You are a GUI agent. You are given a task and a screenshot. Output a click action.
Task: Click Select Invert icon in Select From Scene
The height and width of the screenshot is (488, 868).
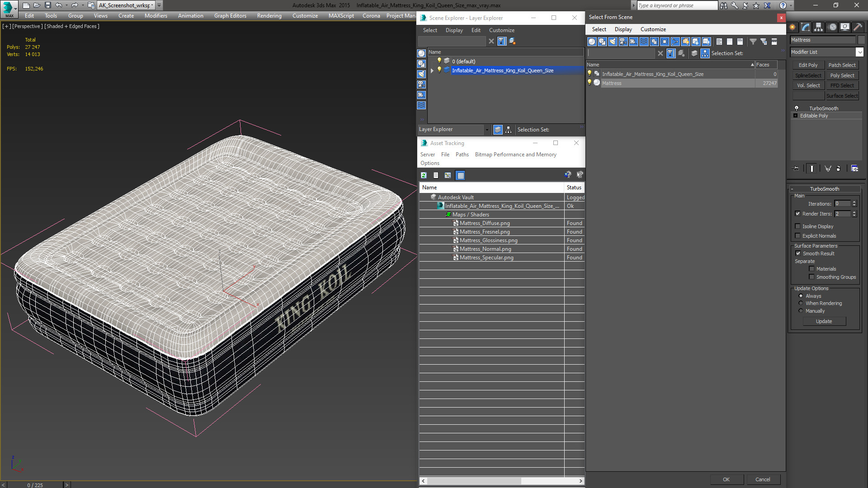tap(740, 42)
